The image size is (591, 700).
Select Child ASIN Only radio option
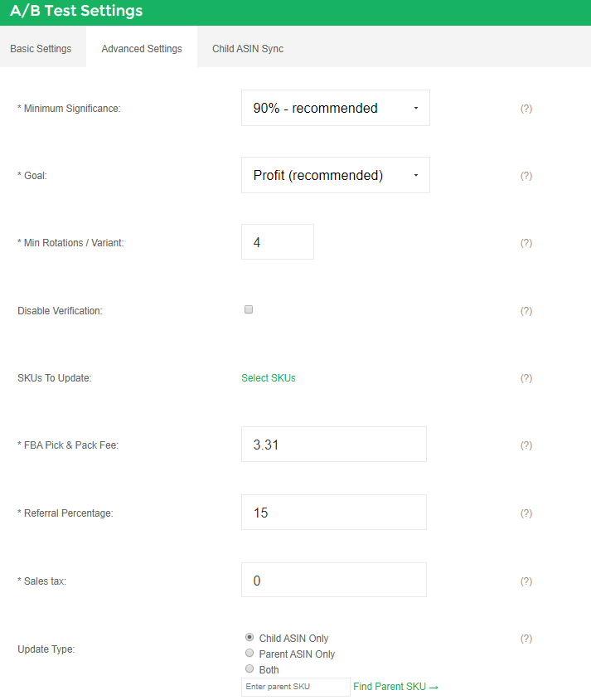249,637
